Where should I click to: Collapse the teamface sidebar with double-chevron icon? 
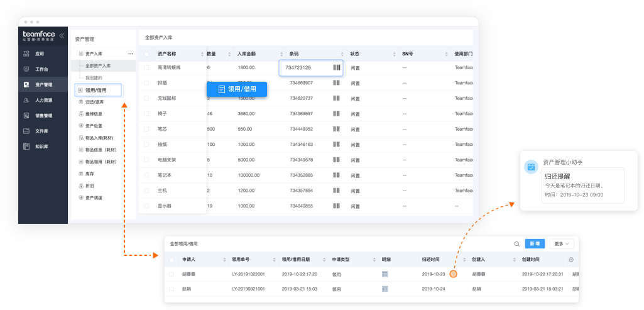(x=62, y=35)
